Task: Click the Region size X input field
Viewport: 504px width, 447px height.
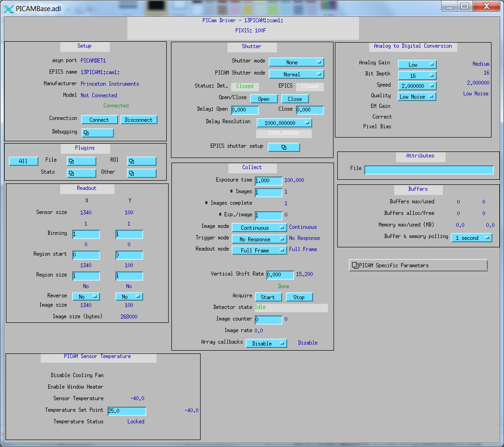Action: click(x=86, y=276)
